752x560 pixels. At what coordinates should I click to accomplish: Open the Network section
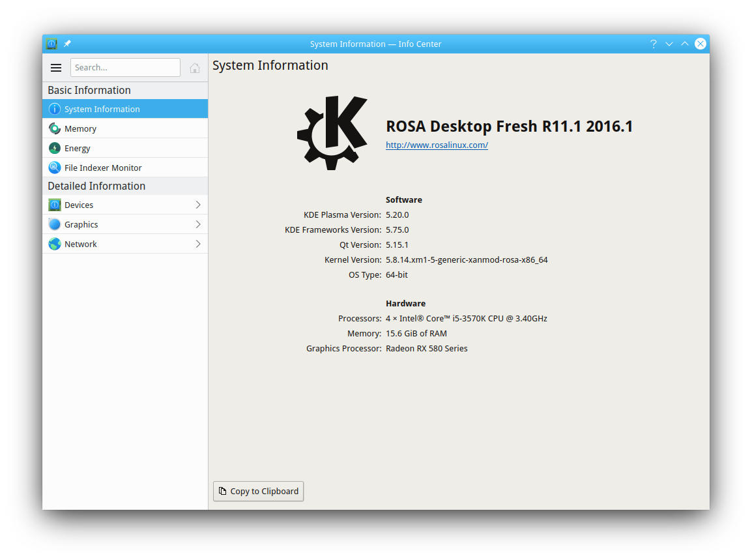pyautogui.click(x=125, y=244)
